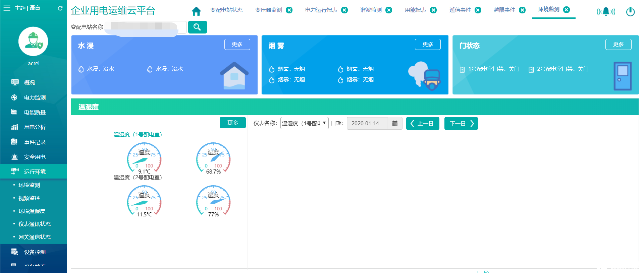Click the 电力监测 icon in sidebar

(x=14, y=97)
